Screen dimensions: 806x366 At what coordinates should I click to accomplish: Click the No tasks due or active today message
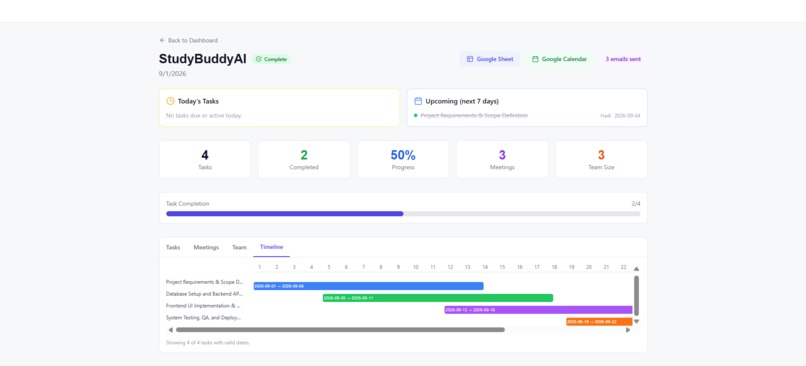coord(204,116)
